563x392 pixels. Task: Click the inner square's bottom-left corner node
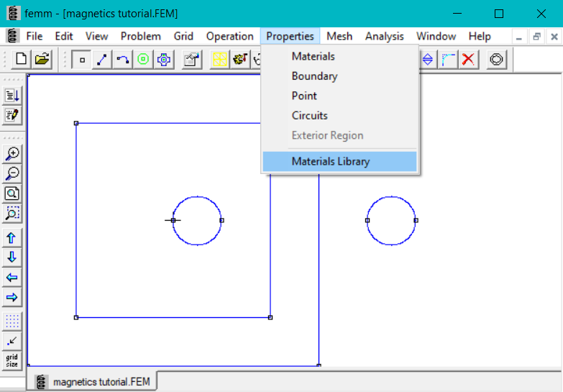[76, 318]
